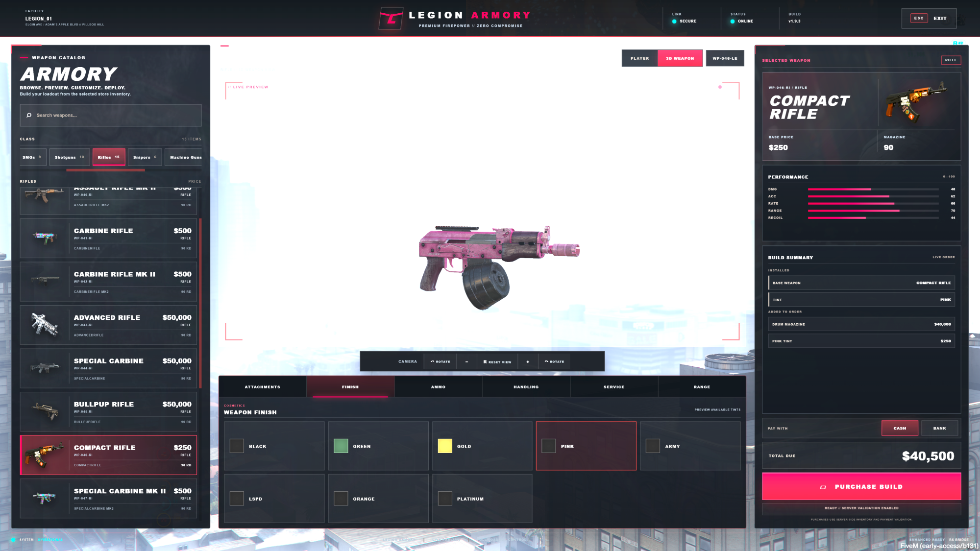Click the search magnifier icon

(x=29, y=115)
